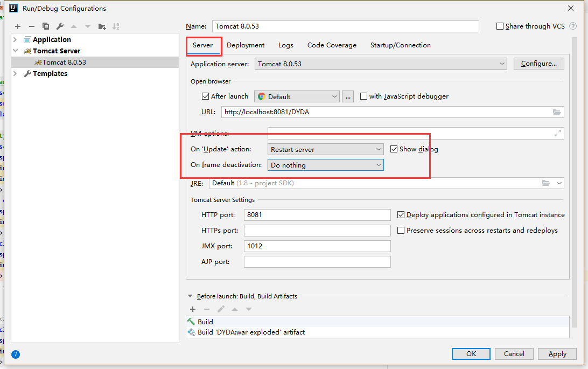The image size is (588, 369).
Task: Copy the selected configuration
Action: click(46, 26)
